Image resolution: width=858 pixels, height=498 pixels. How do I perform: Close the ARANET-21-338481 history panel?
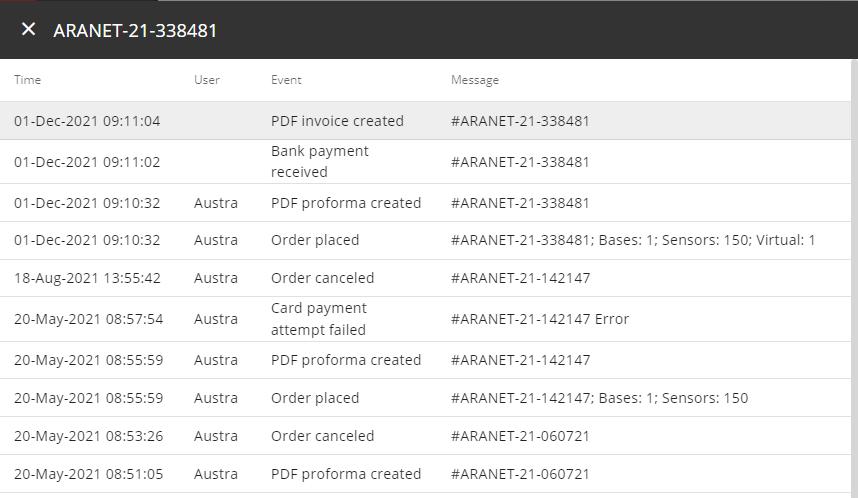(x=29, y=30)
